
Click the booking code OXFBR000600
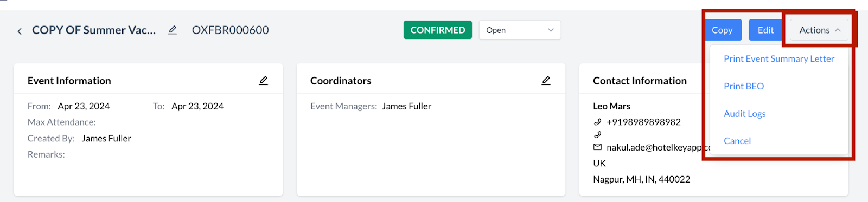click(x=231, y=30)
